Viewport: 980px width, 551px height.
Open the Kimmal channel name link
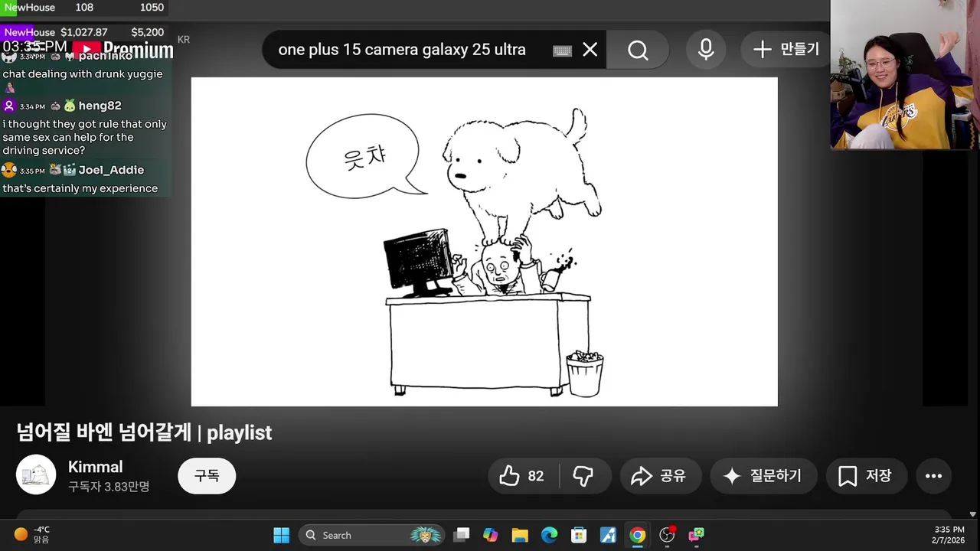(x=95, y=467)
